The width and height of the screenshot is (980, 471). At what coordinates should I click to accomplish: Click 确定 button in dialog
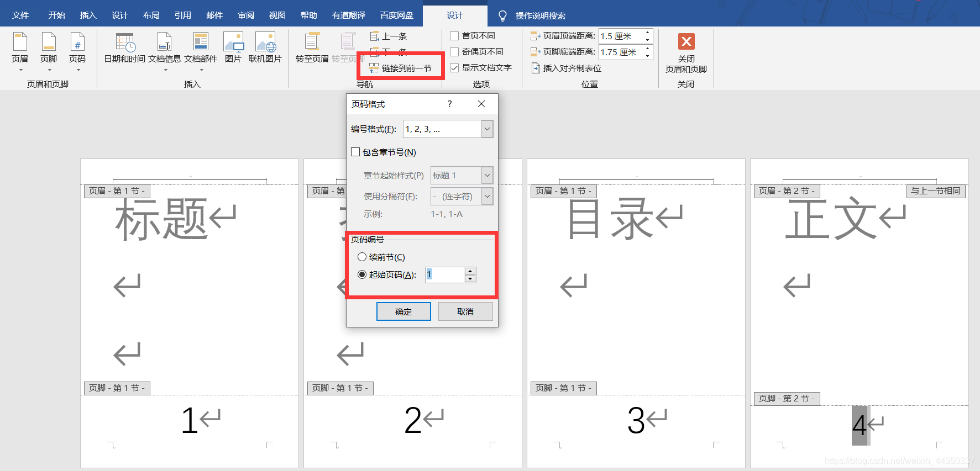(403, 311)
